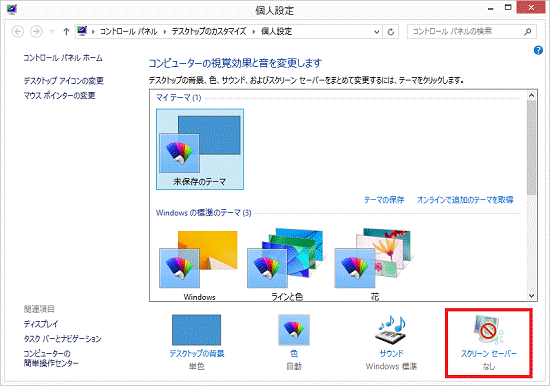550x386 pixels.
Task: Click the Forward navigation arrow
Action: tap(36, 32)
